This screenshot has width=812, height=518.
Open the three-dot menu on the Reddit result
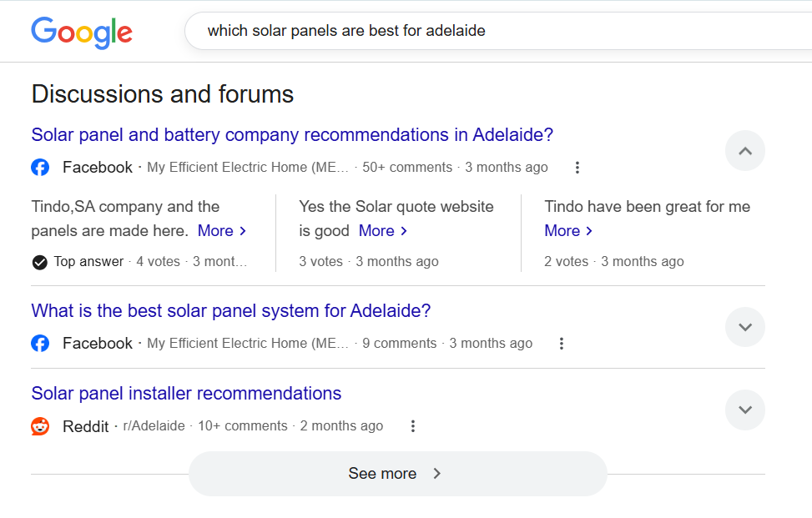pyautogui.click(x=412, y=425)
